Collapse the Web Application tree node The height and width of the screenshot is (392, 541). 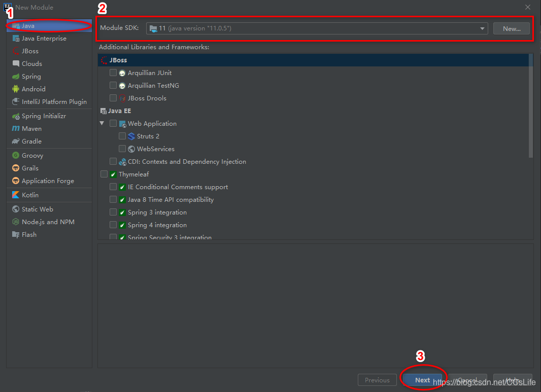point(102,123)
